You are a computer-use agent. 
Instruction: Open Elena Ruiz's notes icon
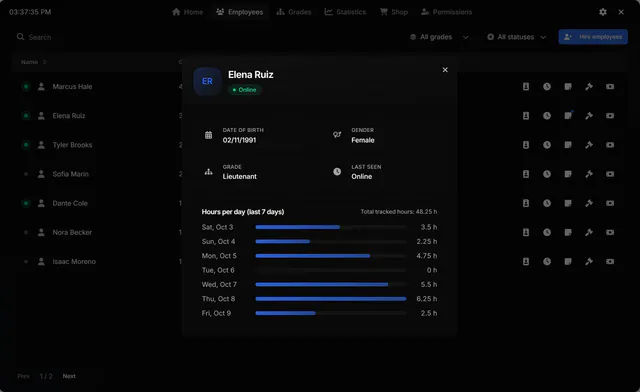coord(568,116)
